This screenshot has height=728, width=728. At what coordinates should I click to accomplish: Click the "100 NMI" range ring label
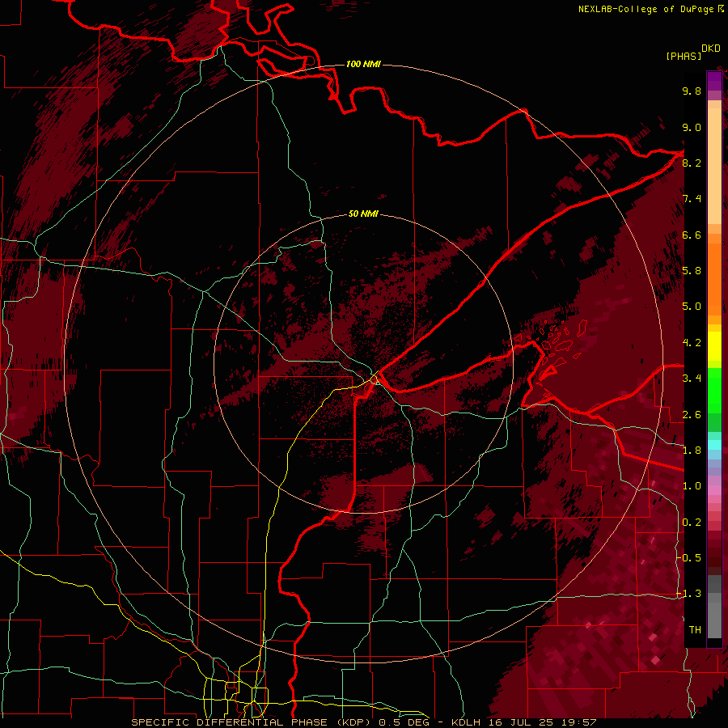363,64
